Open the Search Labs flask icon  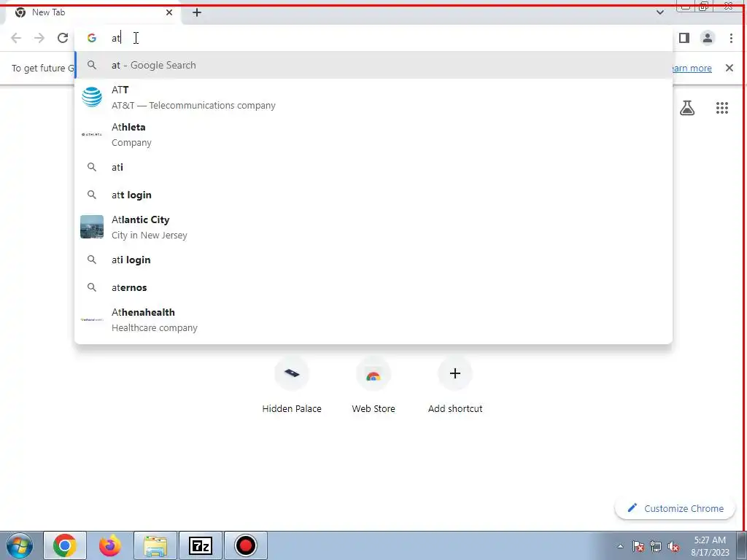687,108
